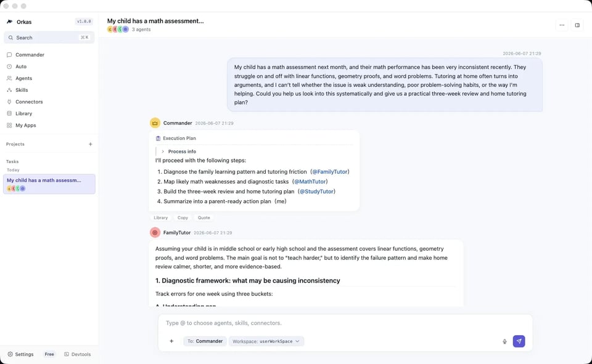Click the Orkas logo icon
This screenshot has width=592, height=364.
(10, 22)
